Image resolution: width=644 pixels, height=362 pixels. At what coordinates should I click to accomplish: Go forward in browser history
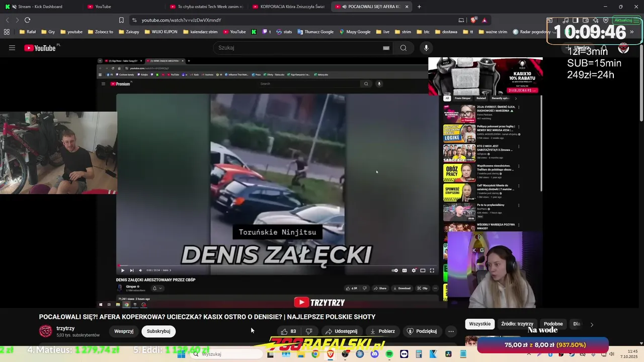click(17, 20)
